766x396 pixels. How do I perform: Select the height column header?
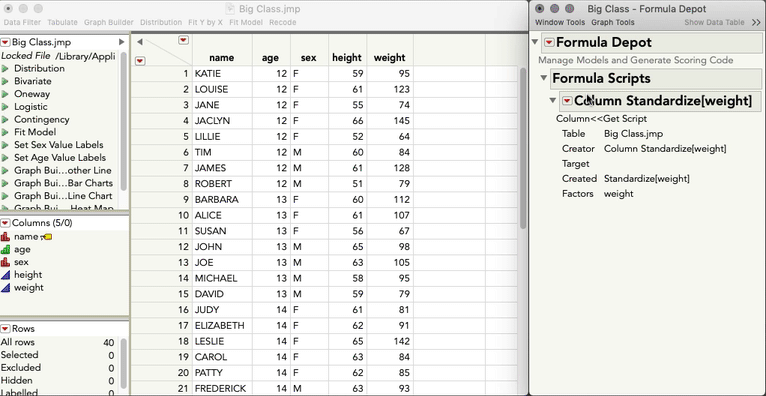click(347, 58)
